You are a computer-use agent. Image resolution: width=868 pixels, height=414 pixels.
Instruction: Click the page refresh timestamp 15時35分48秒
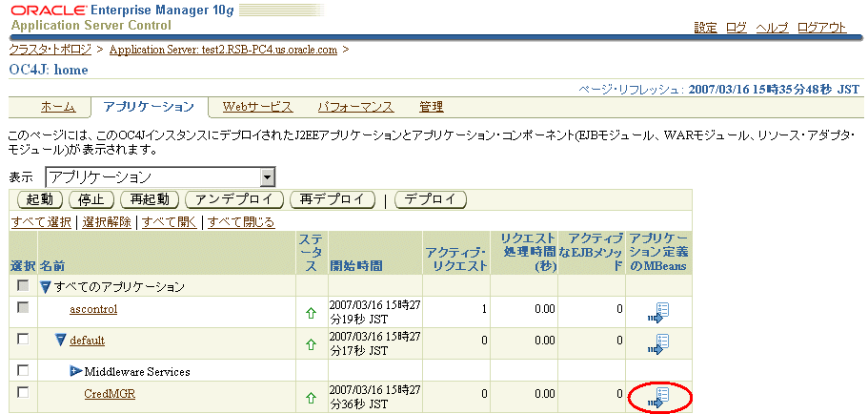[x=774, y=90]
